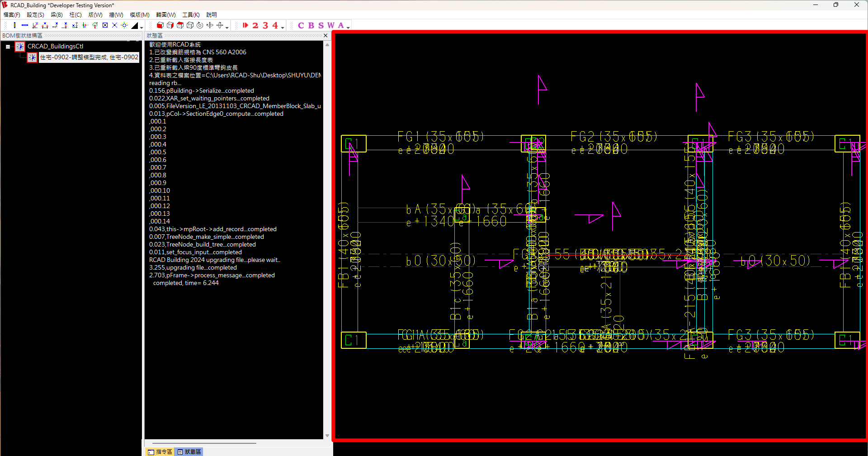Viewport: 868px width, 456px height.
Task: Click the red number 3 button
Action: pyautogui.click(x=265, y=25)
